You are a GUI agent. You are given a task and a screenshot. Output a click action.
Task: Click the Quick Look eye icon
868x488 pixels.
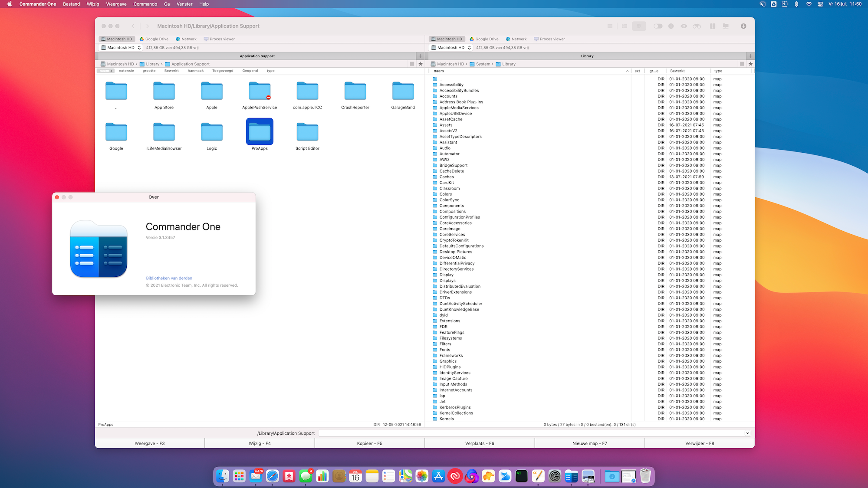coord(684,26)
